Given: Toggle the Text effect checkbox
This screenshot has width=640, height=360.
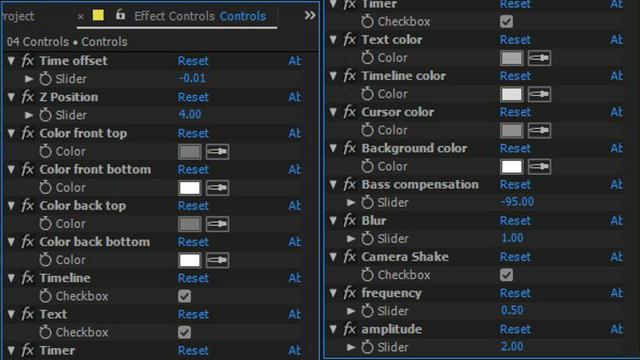Looking at the screenshot, I should (184, 332).
